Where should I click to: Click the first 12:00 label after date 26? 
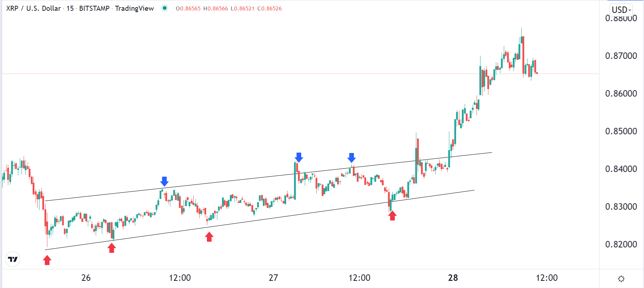180,278
